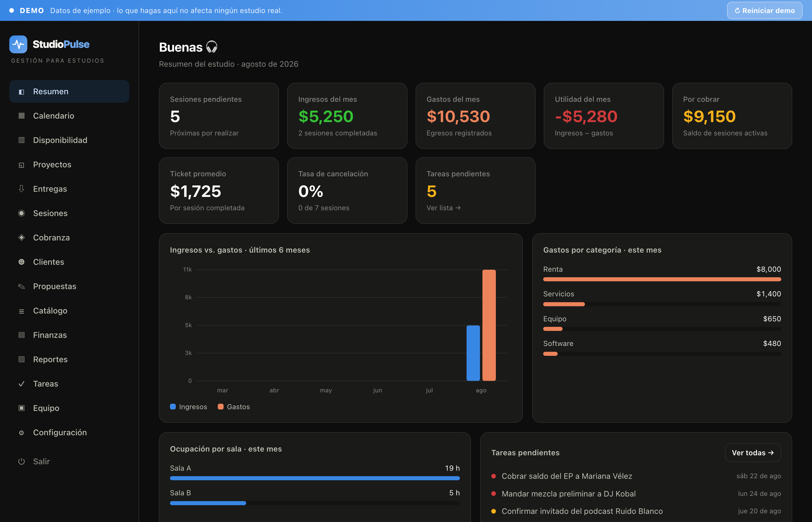This screenshot has height=522, width=812.
Task: Click the Sesiones pendientes card
Action: [219, 116]
